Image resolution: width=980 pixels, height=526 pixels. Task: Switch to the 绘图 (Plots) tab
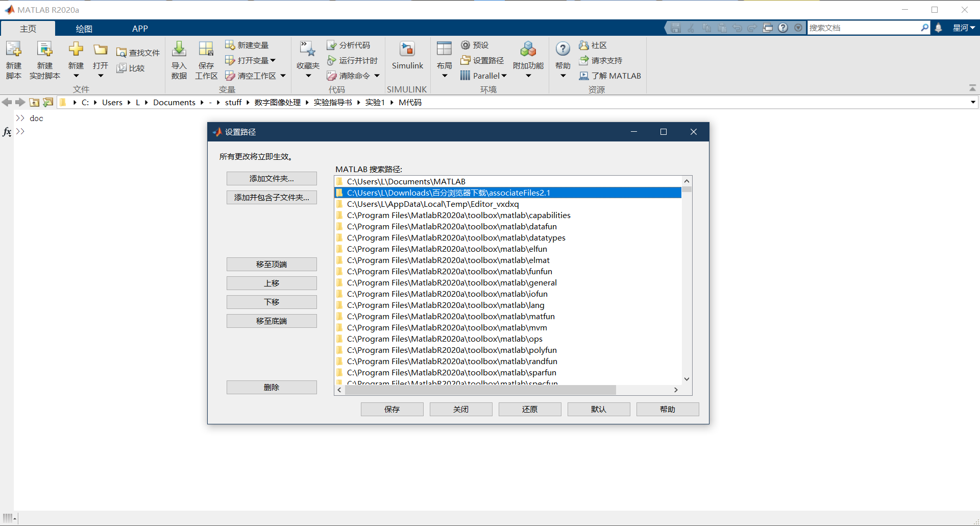84,29
